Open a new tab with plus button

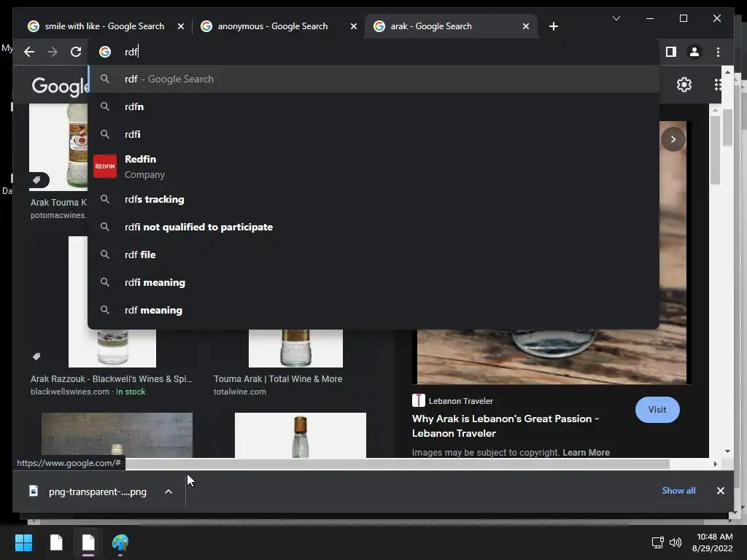point(553,26)
